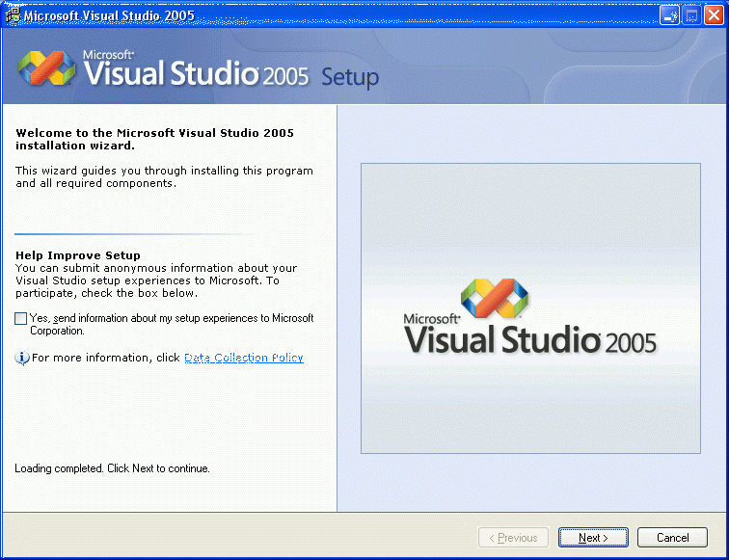Click the colorful logo inside the splash image
Screen dimensions: 729x560
coord(494,301)
